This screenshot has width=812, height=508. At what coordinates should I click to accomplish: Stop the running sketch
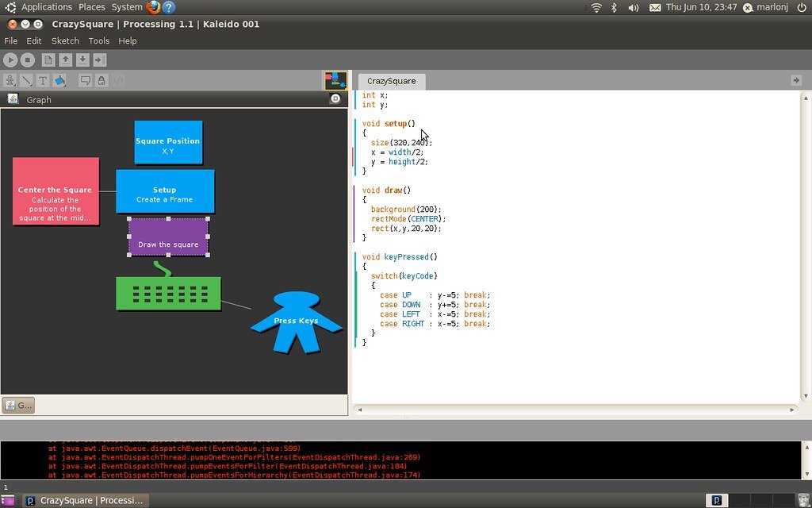pyautogui.click(x=28, y=60)
